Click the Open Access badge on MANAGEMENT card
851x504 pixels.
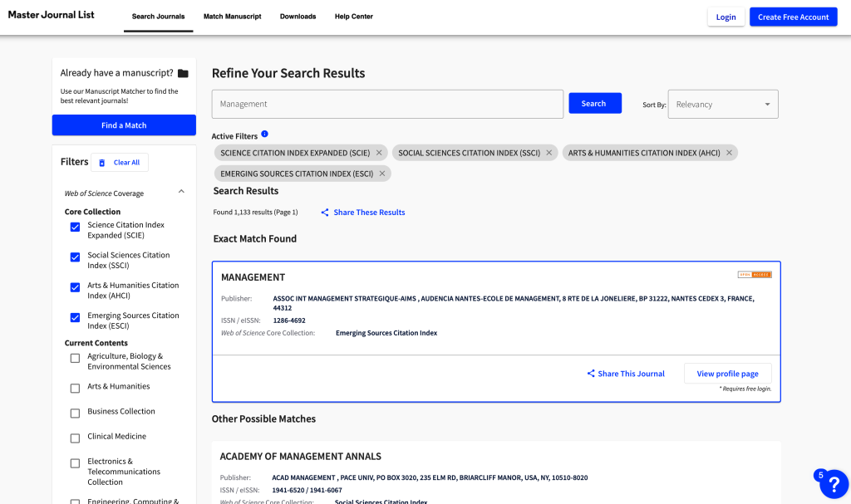click(755, 275)
